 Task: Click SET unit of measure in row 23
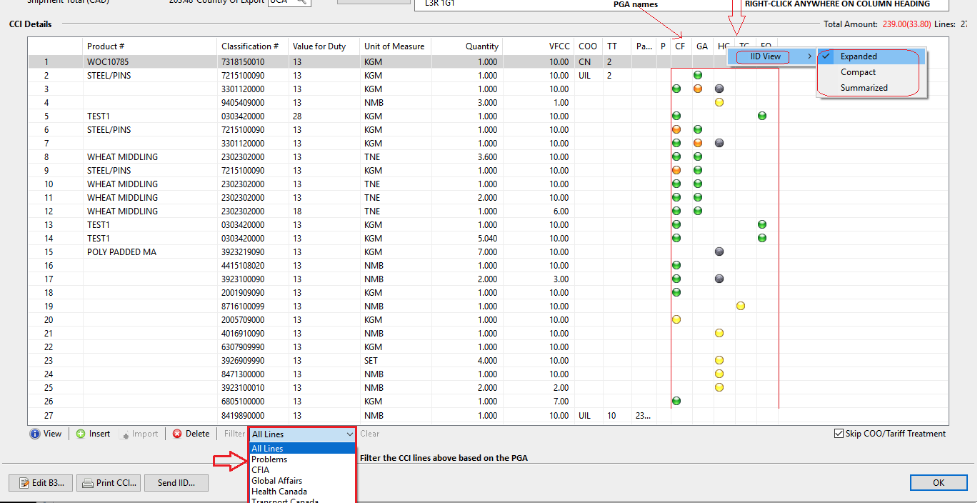click(x=396, y=361)
